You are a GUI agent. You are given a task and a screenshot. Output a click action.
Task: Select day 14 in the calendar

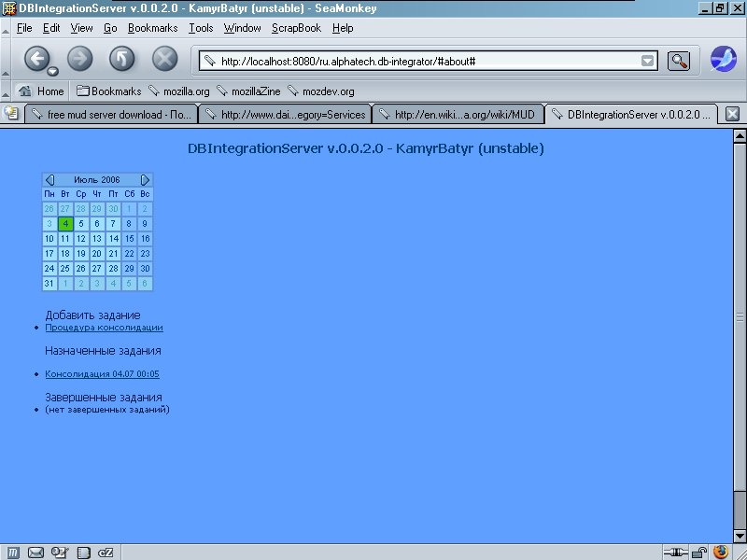point(113,239)
